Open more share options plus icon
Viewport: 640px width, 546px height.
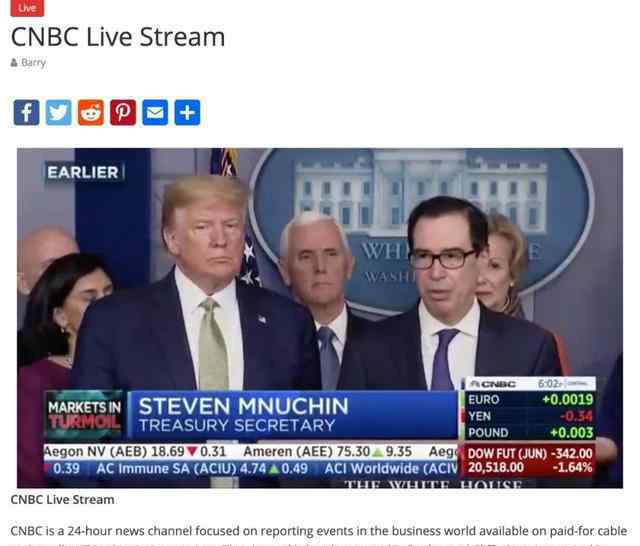[x=187, y=112]
